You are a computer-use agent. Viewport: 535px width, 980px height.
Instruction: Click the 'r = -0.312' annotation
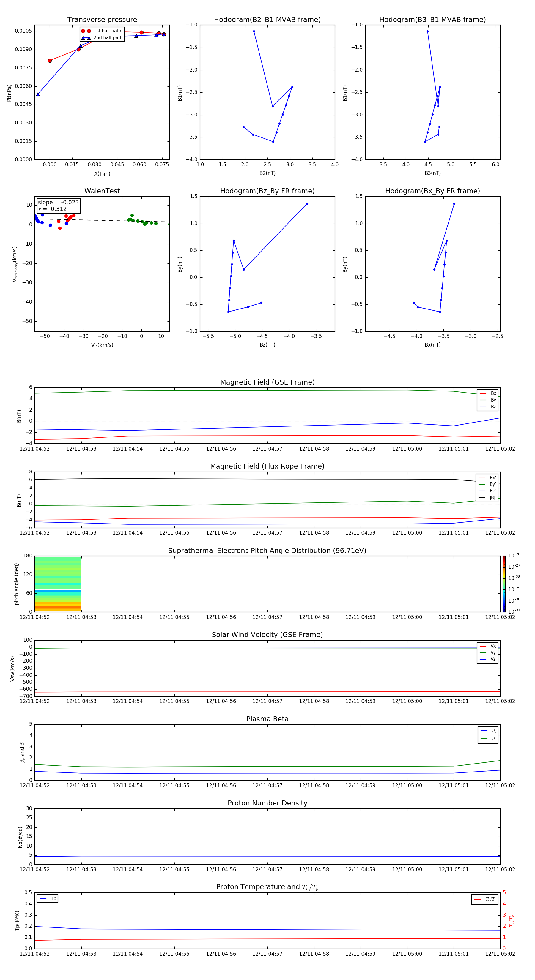(x=53, y=209)
